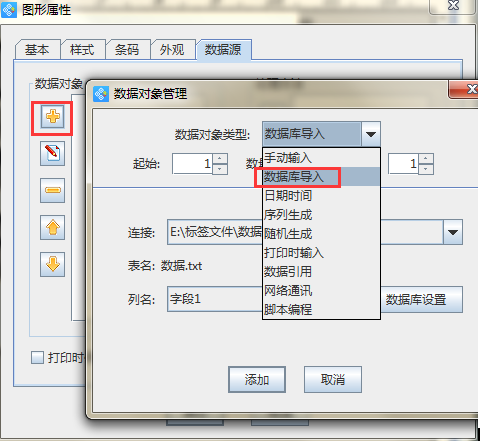Move data object down with arrow icon
This screenshot has height=441, width=480.
[x=52, y=265]
